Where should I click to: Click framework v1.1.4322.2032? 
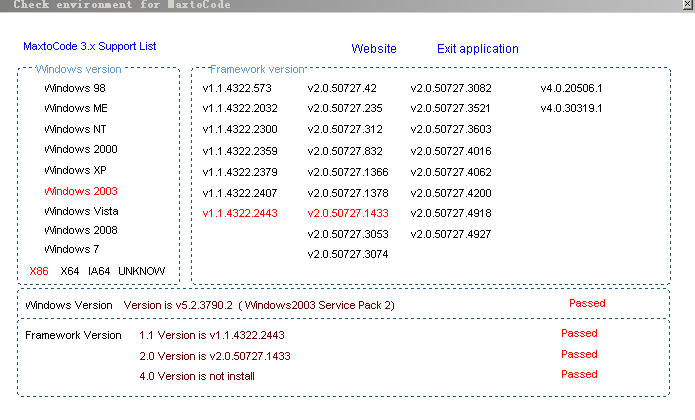pos(240,108)
